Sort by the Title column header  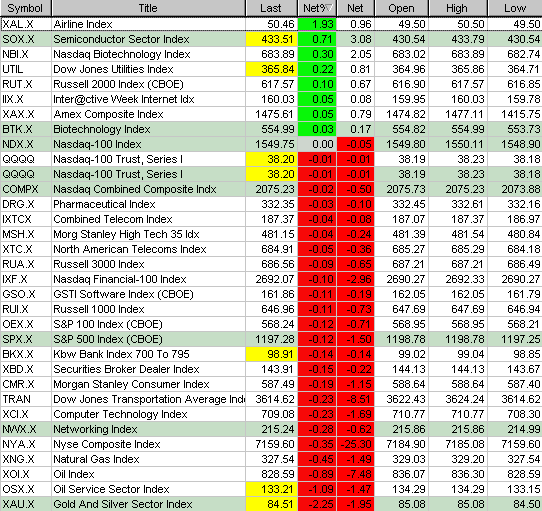click(148, 8)
